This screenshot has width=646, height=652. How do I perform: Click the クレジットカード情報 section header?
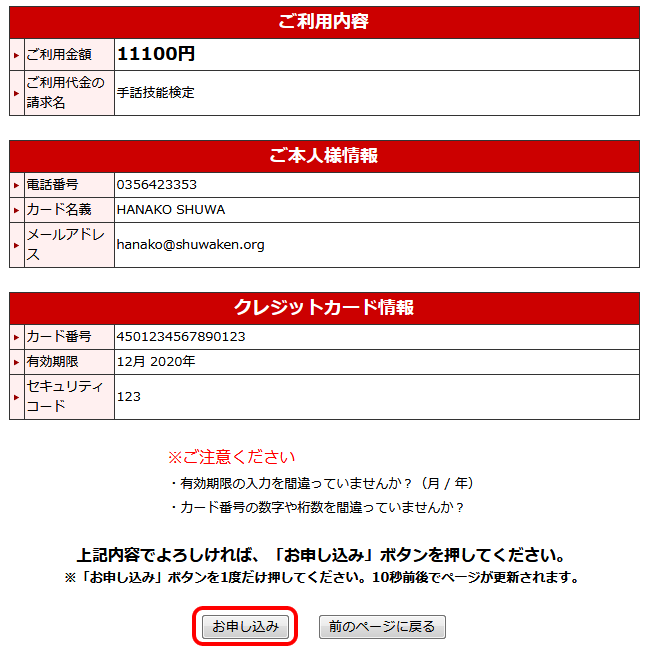coord(324,308)
